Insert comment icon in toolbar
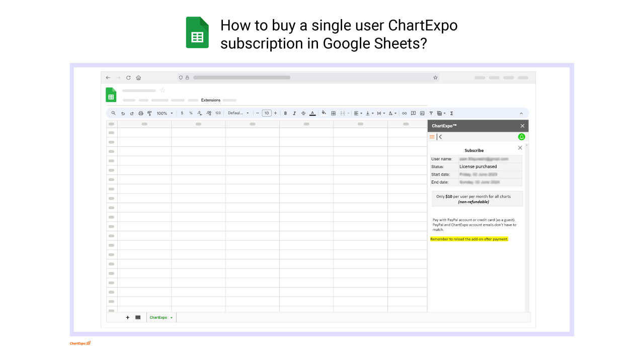Viewport: 644px width, 362px height. [x=413, y=113]
